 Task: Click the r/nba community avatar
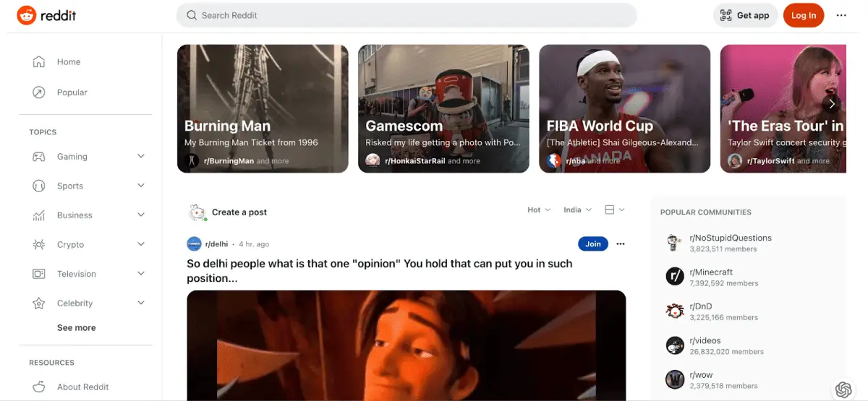pos(554,160)
